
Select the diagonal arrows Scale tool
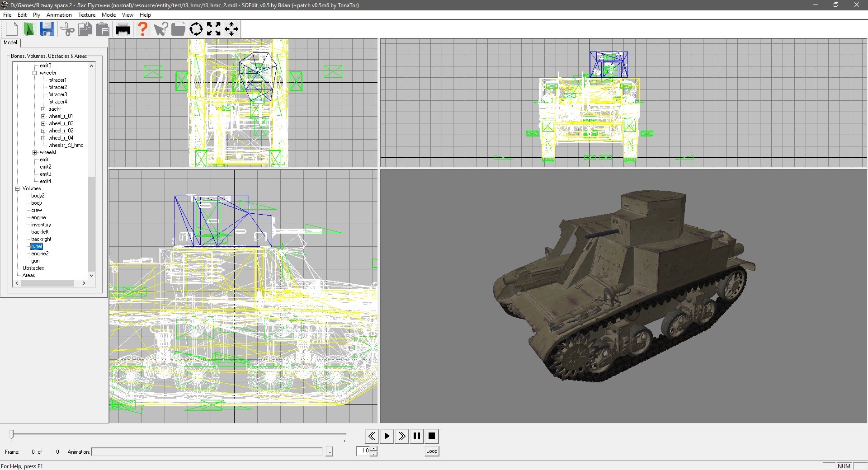214,29
